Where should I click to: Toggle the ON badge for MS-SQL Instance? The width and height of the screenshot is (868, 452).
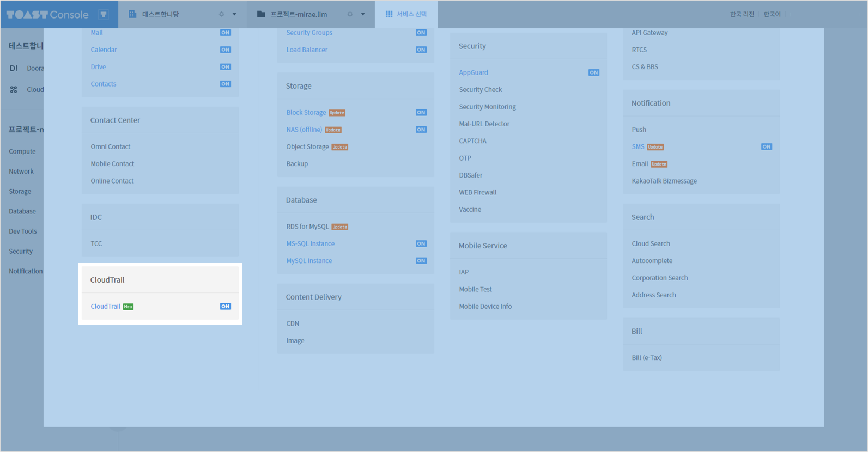[421, 243]
